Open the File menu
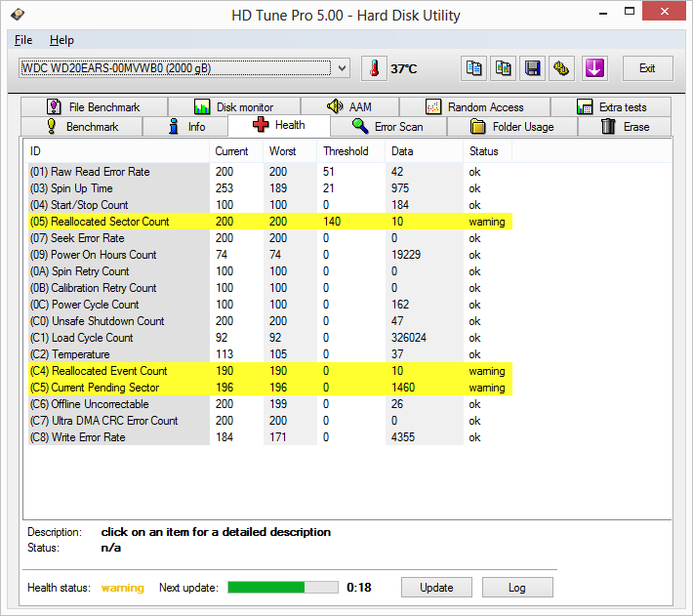This screenshot has height=616, width=693. [23, 40]
